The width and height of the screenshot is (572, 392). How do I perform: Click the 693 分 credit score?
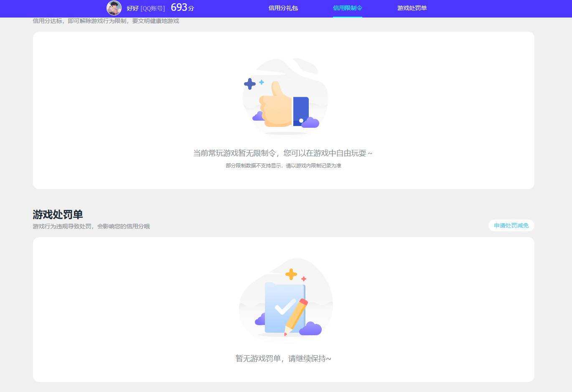(x=183, y=8)
